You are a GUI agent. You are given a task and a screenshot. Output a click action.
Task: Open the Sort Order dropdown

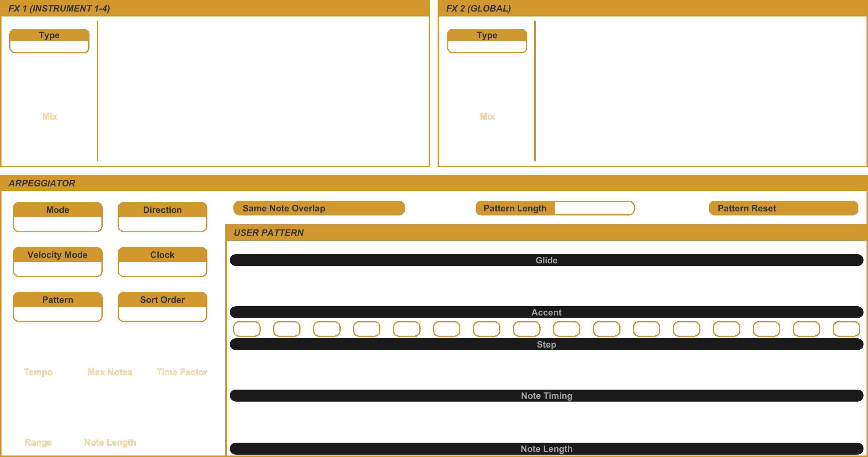pyautogui.click(x=163, y=313)
